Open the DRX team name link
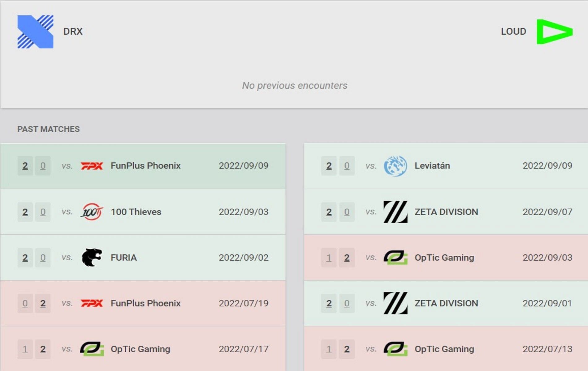 (73, 32)
